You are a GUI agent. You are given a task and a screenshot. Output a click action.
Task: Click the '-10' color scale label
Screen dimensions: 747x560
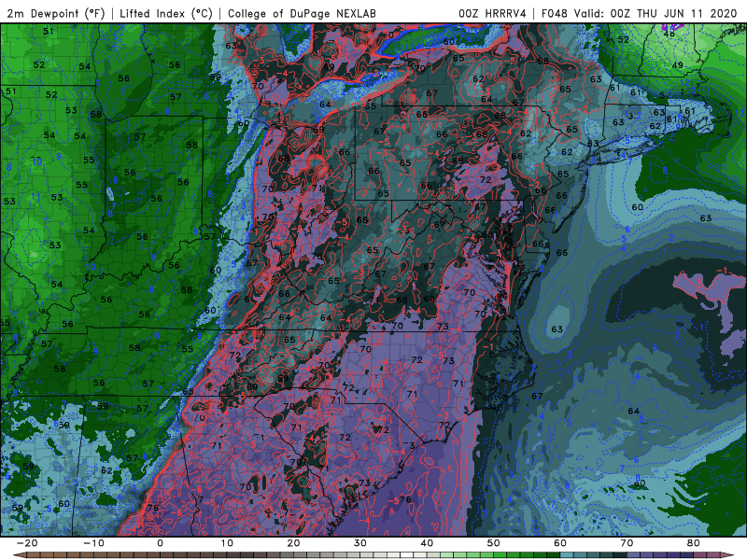(x=92, y=543)
